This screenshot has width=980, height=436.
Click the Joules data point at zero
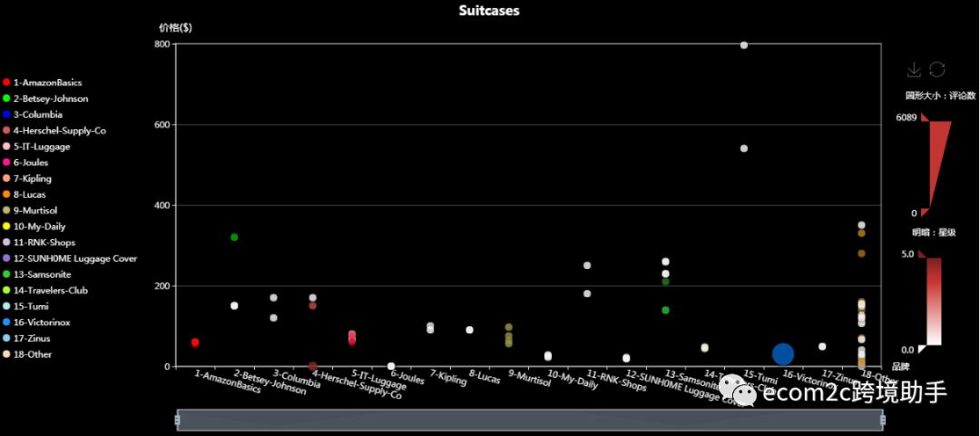(x=391, y=367)
